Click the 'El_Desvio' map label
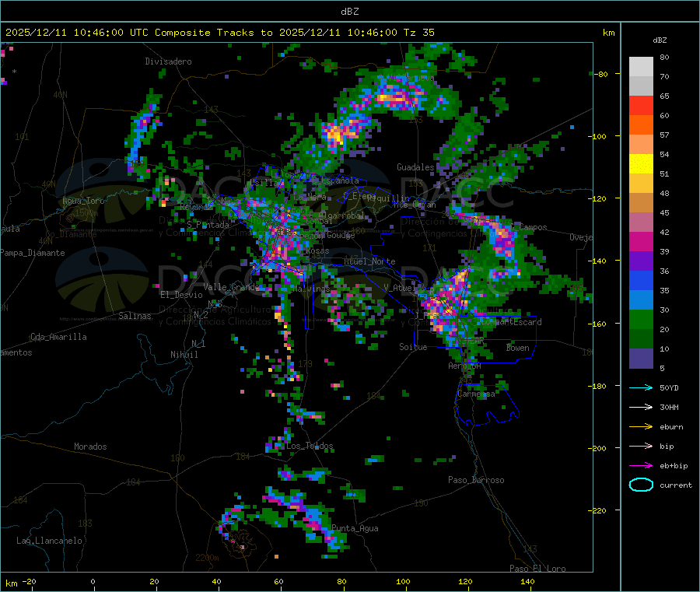 (x=181, y=295)
